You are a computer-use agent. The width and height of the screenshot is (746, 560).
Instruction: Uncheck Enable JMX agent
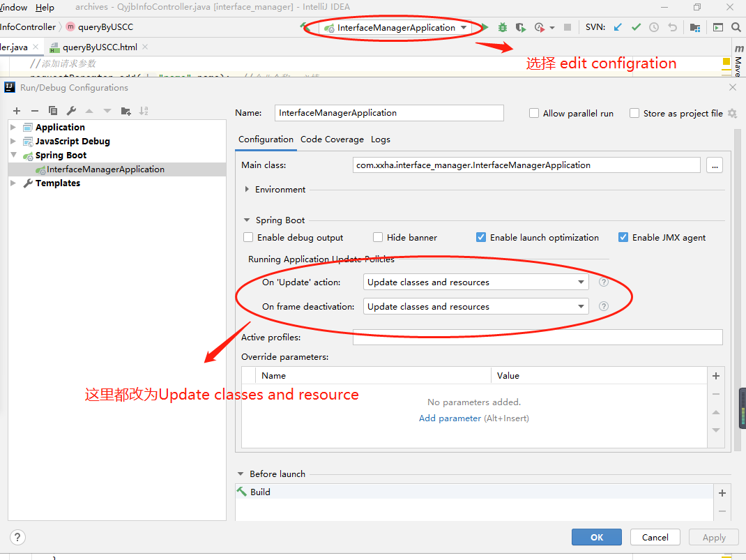[x=623, y=237]
